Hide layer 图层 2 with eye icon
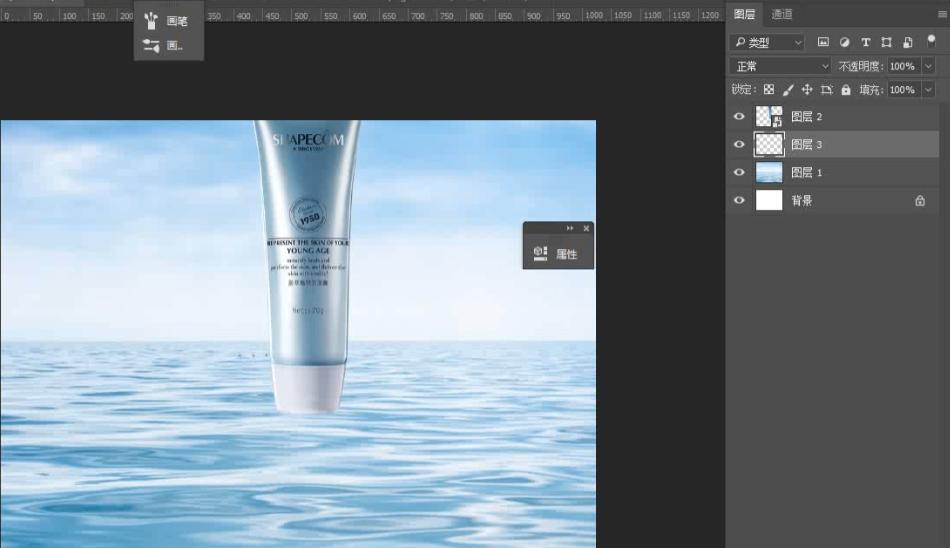Screen dimensions: 950x548 [739, 117]
